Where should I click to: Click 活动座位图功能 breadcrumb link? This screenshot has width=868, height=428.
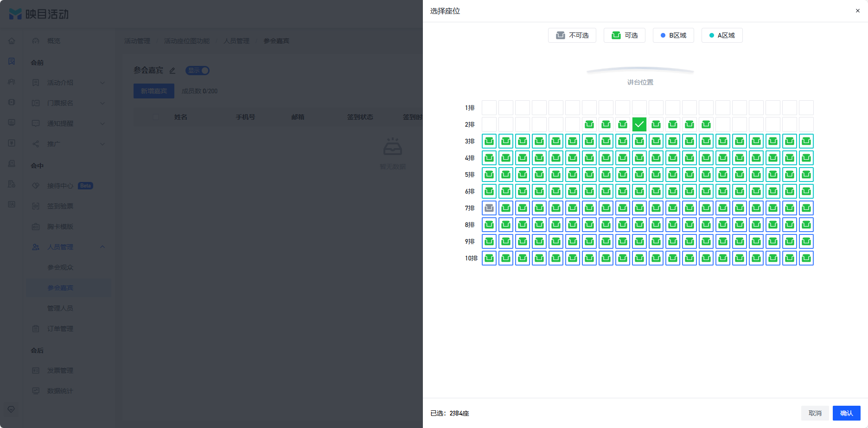pyautogui.click(x=186, y=41)
